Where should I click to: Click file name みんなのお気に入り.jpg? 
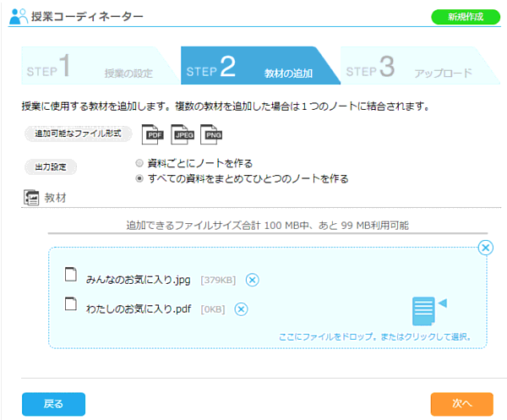pos(138,280)
